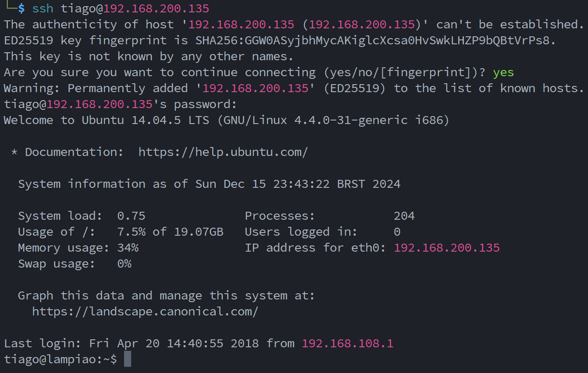Image resolution: width=588 pixels, height=373 pixels.
Task: Click the green "yes" confirmation answer
Action: point(503,72)
